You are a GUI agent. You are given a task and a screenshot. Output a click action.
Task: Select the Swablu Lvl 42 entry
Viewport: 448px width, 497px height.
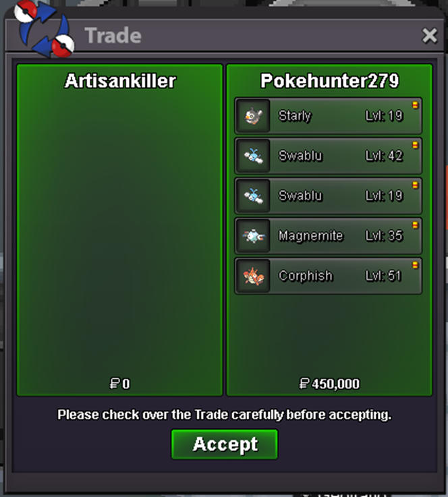[x=328, y=156]
